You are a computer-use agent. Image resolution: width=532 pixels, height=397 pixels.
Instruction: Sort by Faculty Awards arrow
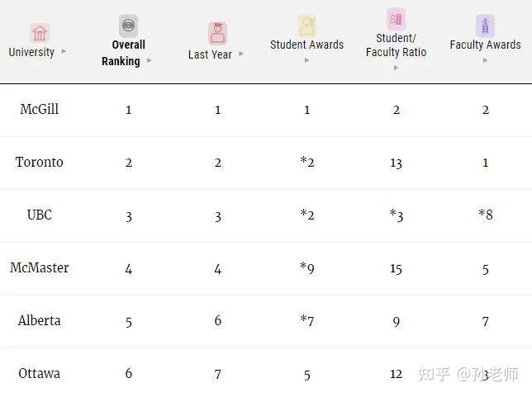pos(485,60)
